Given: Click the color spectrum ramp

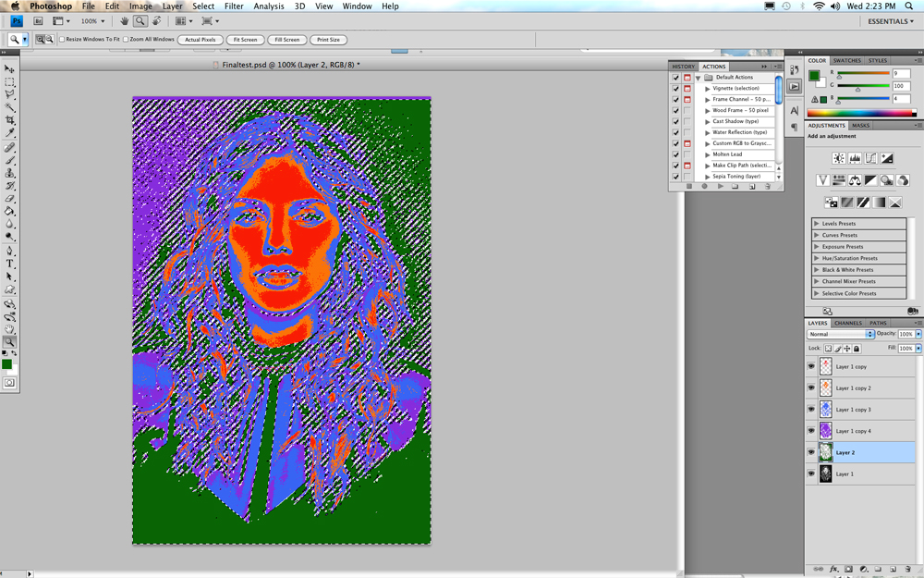Looking at the screenshot, I should (x=861, y=113).
